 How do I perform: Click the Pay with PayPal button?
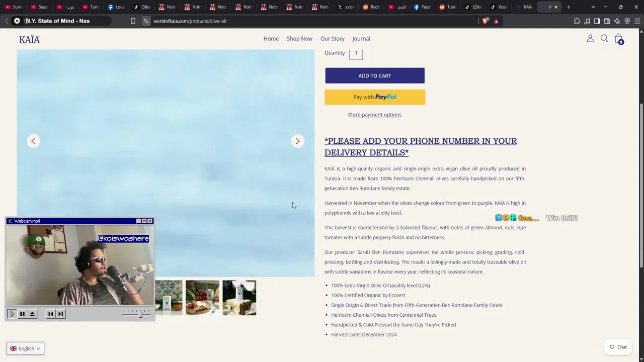375,97
